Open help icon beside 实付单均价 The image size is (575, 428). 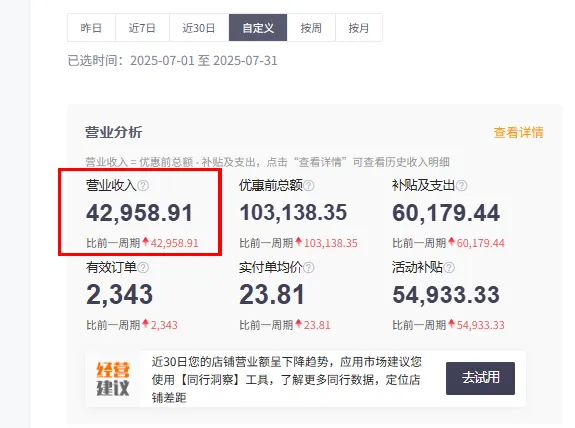tap(309, 268)
